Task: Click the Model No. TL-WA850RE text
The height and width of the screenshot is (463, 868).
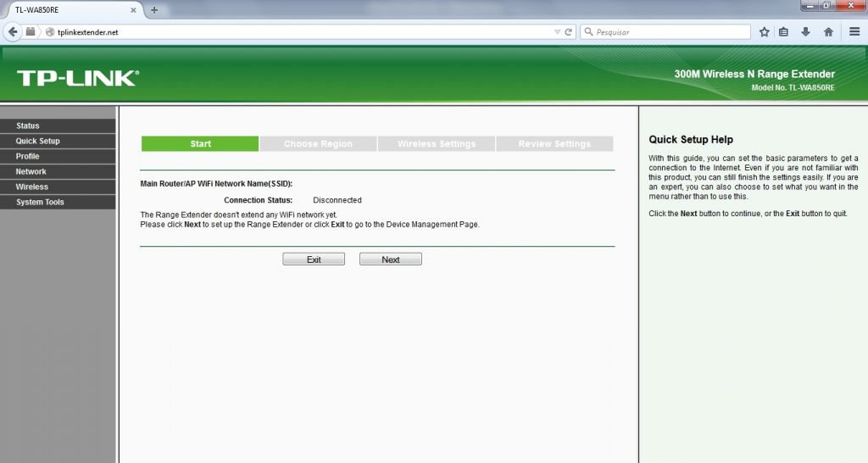Action: [793, 87]
